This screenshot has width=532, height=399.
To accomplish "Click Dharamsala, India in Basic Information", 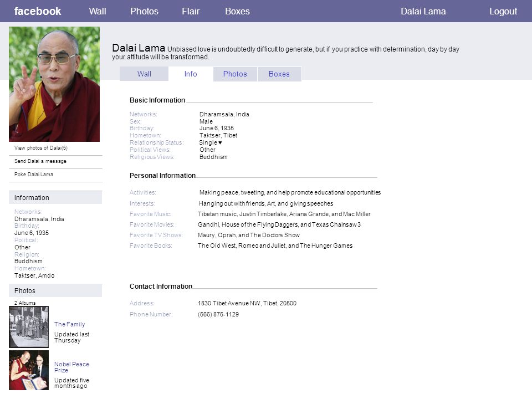I will coord(224,114).
